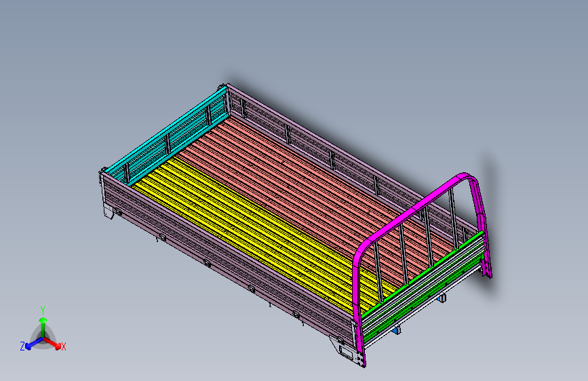The height and width of the screenshot is (381, 588).
Task: Click the green Y axis of the triad
Action: [43, 327]
